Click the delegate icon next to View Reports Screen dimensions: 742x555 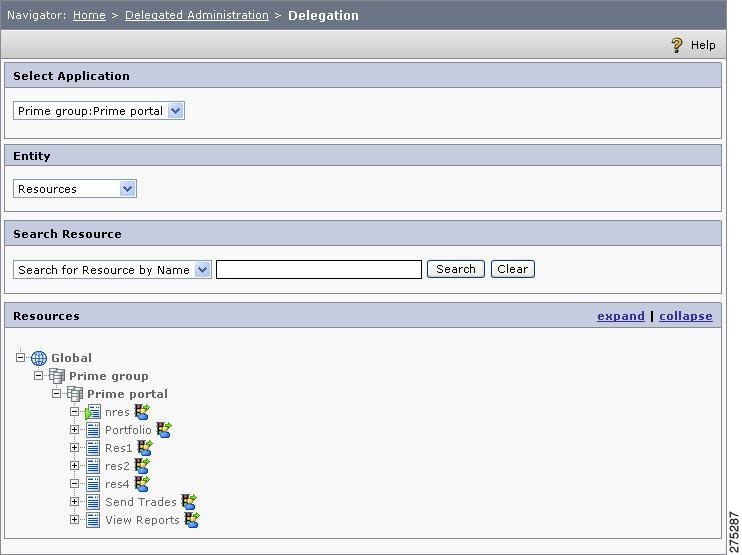tap(192, 520)
